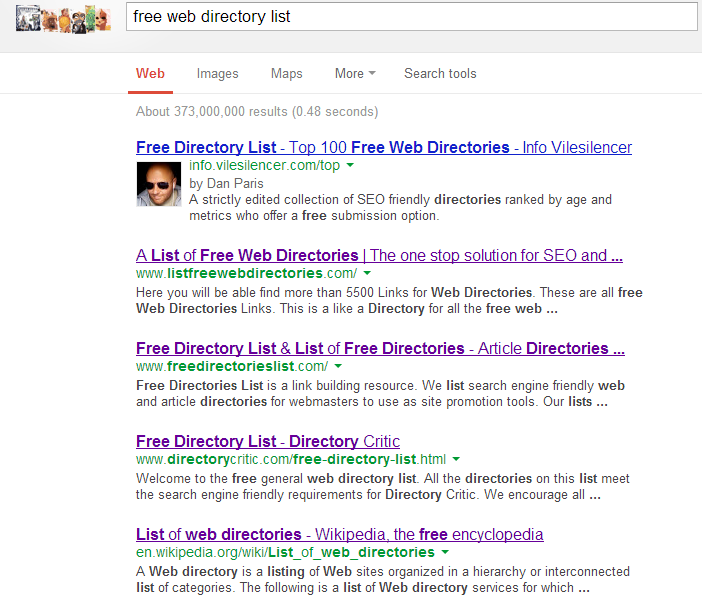
Task: Open Free Directory List Article Directories result
Action: (x=380, y=348)
